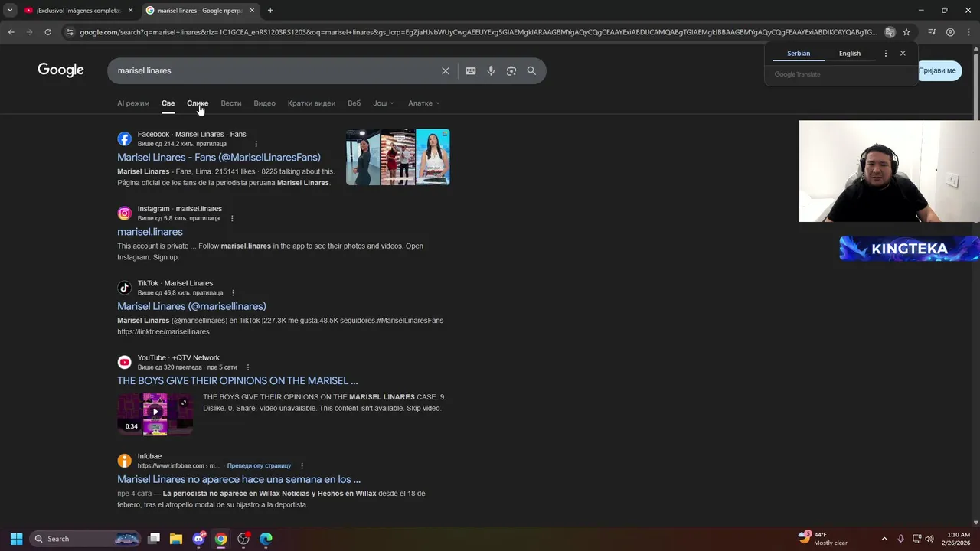
Task: Open the tab search dropdown arrow
Action: coord(10,11)
